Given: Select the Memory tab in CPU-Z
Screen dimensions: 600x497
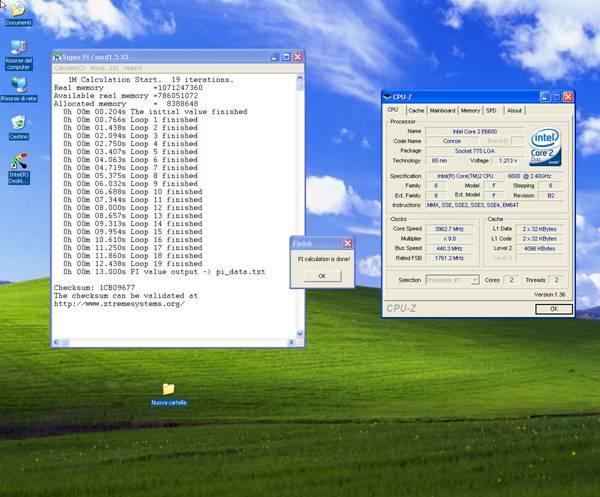Looking at the screenshot, I should 470,110.
